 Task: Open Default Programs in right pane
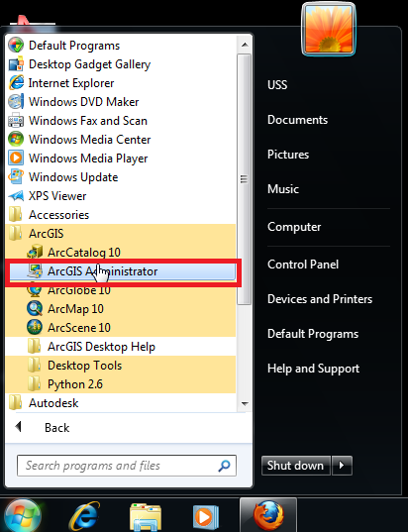coord(313,334)
